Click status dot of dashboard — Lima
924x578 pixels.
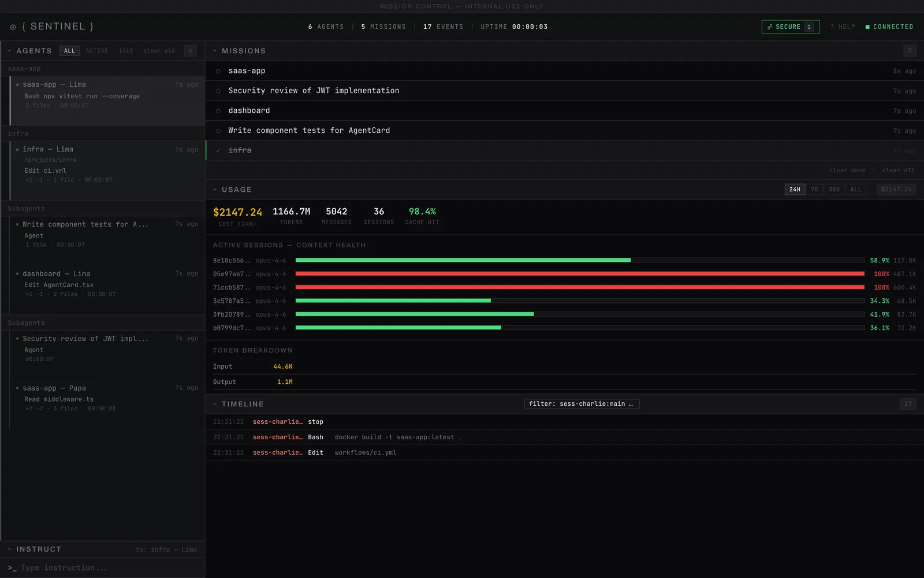pos(17,274)
